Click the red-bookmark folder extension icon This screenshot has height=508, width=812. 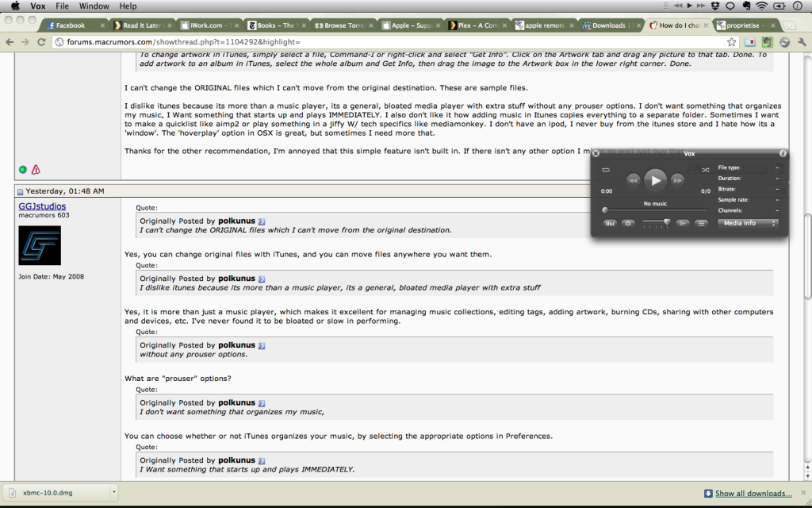[x=750, y=42]
